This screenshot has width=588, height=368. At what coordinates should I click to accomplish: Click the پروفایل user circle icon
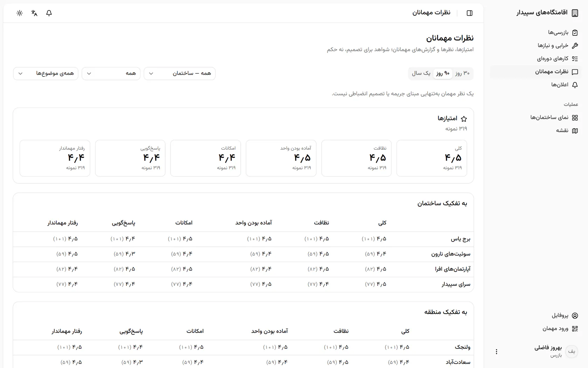coord(575,316)
